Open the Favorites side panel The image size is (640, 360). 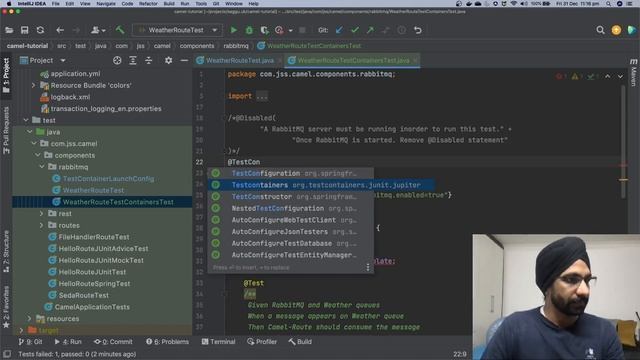pyautogui.click(x=6, y=307)
